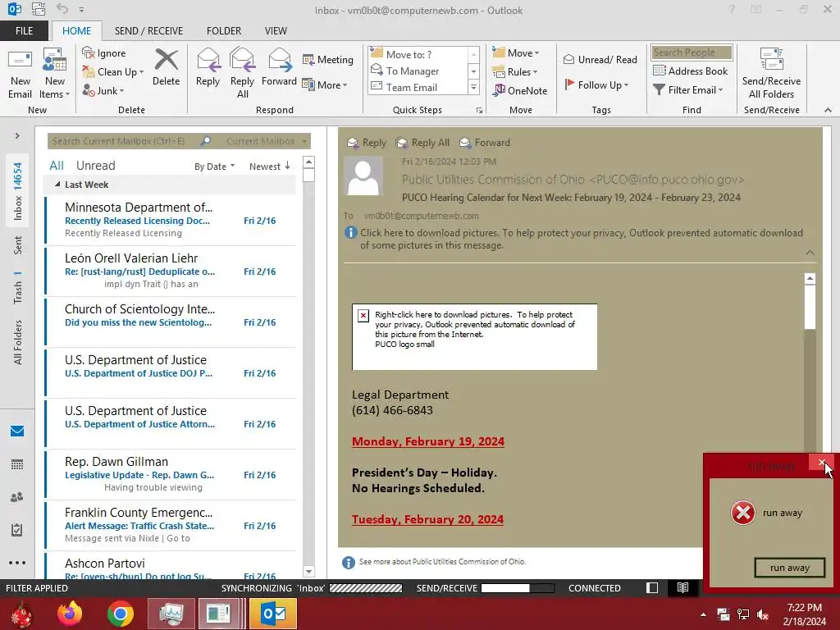
Task: Open the Current Mailbox scope dropdown
Action: click(267, 141)
